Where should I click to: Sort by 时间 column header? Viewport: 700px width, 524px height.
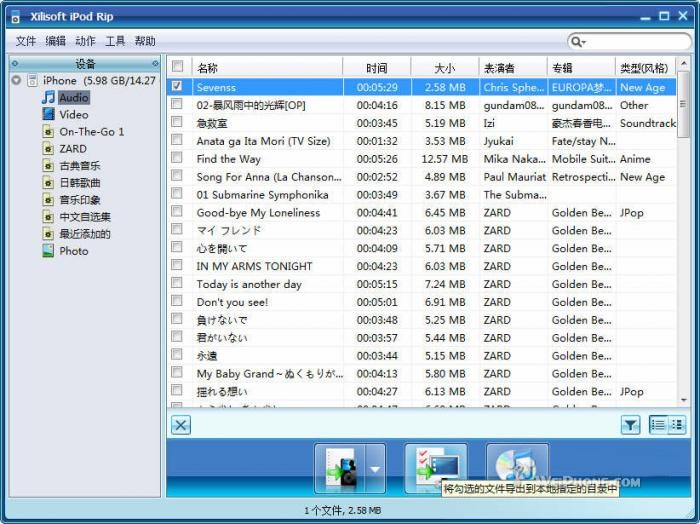pyautogui.click(x=377, y=67)
